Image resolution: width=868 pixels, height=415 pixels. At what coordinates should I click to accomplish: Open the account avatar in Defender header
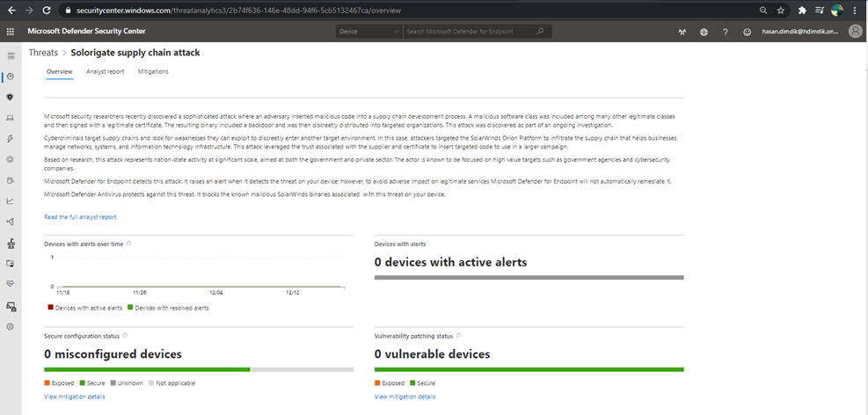click(x=856, y=32)
